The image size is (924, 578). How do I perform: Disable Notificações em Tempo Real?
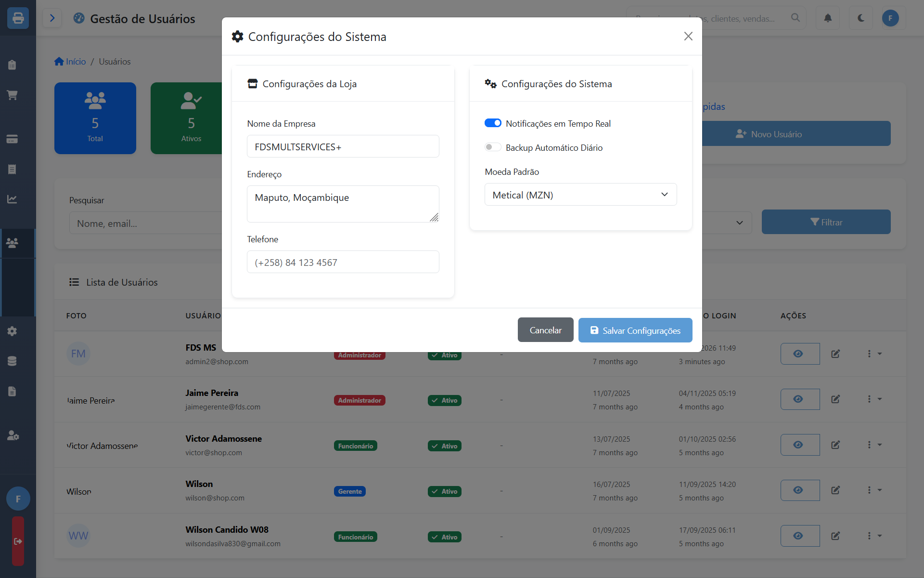493,123
